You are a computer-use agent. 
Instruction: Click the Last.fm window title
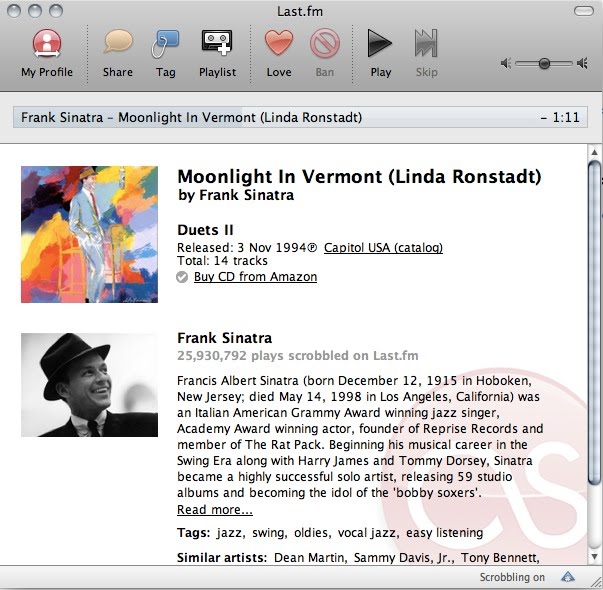(300, 11)
